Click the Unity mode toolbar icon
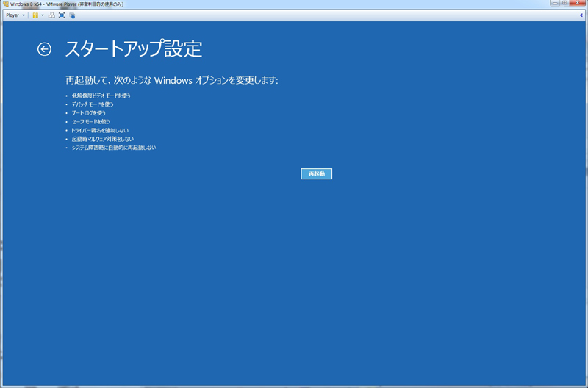The image size is (588, 388). point(72,15)
